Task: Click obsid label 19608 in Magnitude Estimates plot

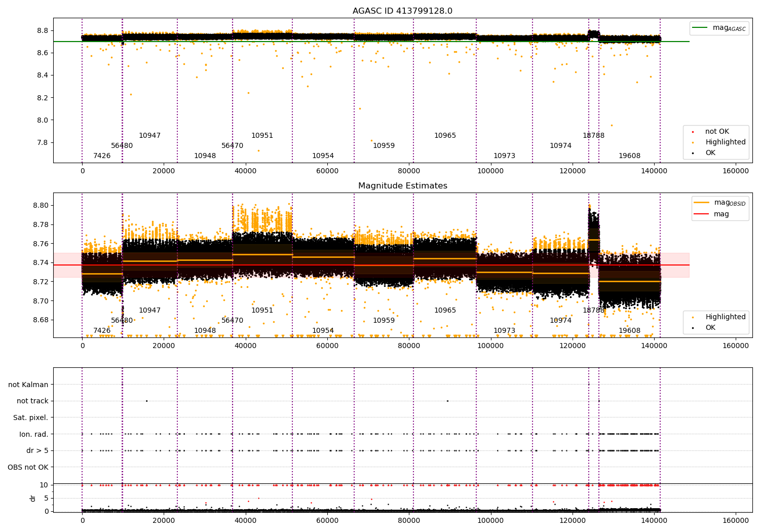Action: coord(629,330)
